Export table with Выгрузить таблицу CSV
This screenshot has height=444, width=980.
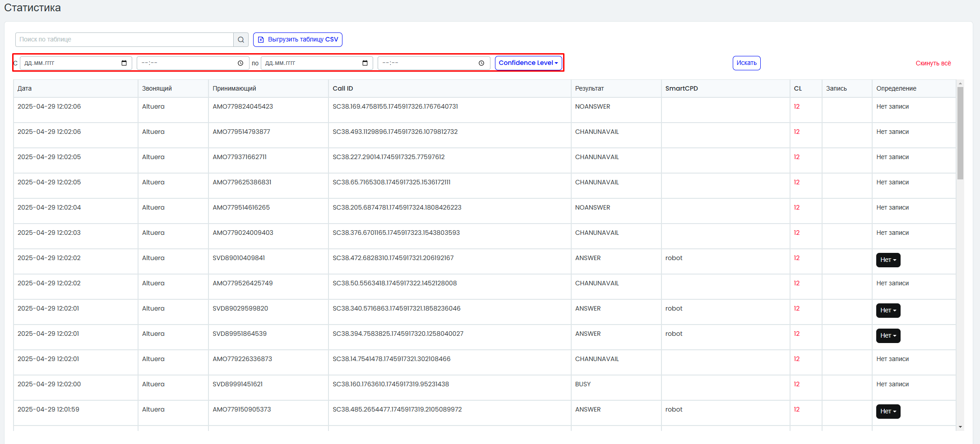coord(298,40)
